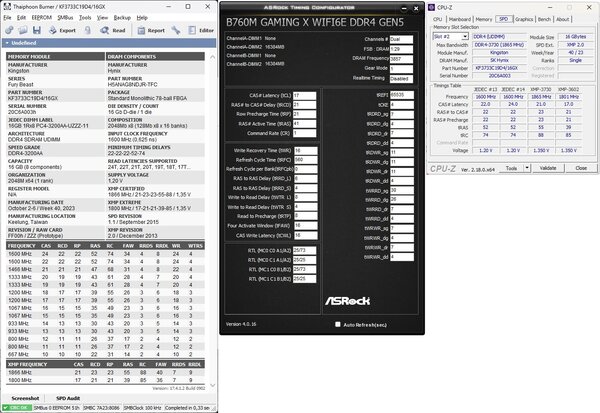
Task: Switch to the SPD Audit tab
Action: [x=68, y=398]
